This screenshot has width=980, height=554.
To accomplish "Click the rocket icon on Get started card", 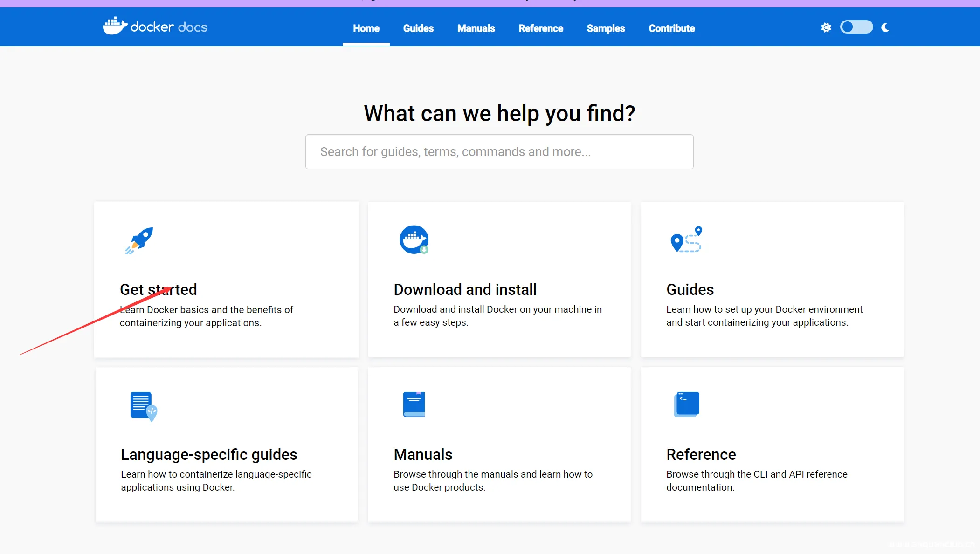I will click(x=139, y=240).
